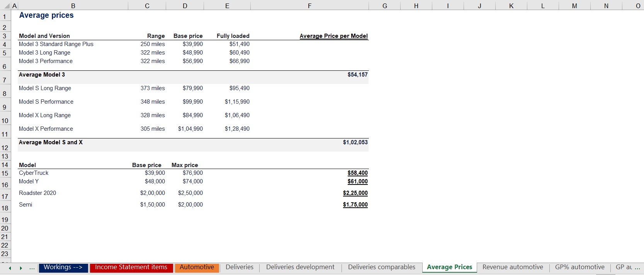Select the $51,490 fully loaded cell

coord(240,44)
